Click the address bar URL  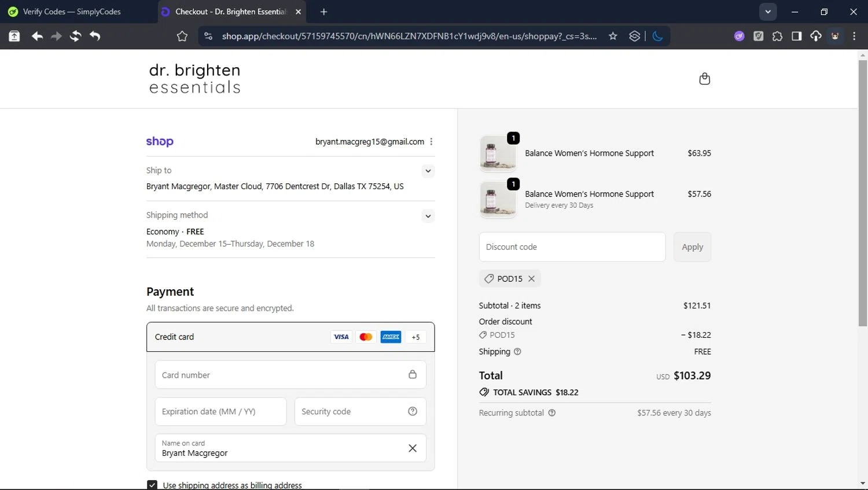coord(409,36)
